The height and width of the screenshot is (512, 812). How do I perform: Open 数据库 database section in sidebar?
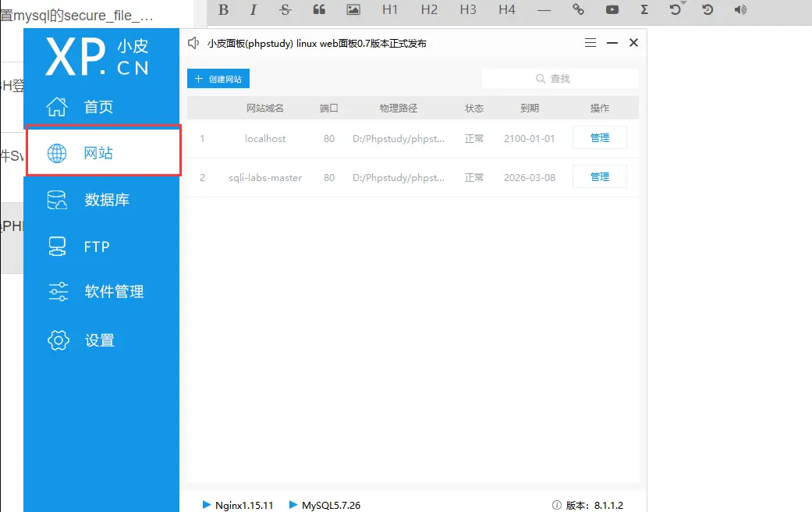tap(101, 200)
